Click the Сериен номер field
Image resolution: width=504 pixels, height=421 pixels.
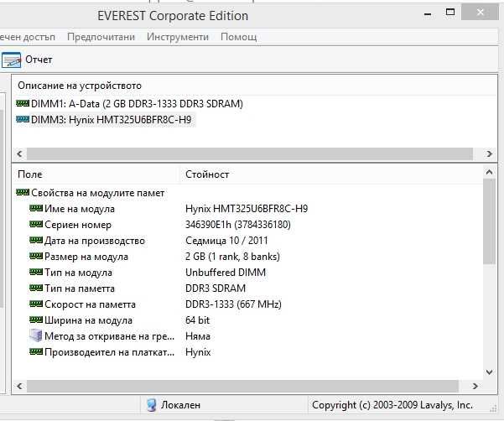(x=78, y=225)
